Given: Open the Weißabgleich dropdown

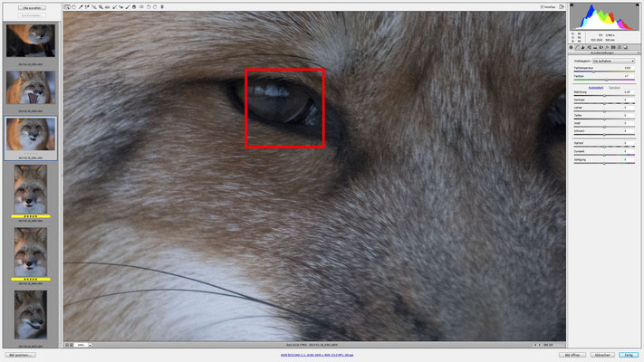Looking at the screenshot, I should (x=613, y=61).
